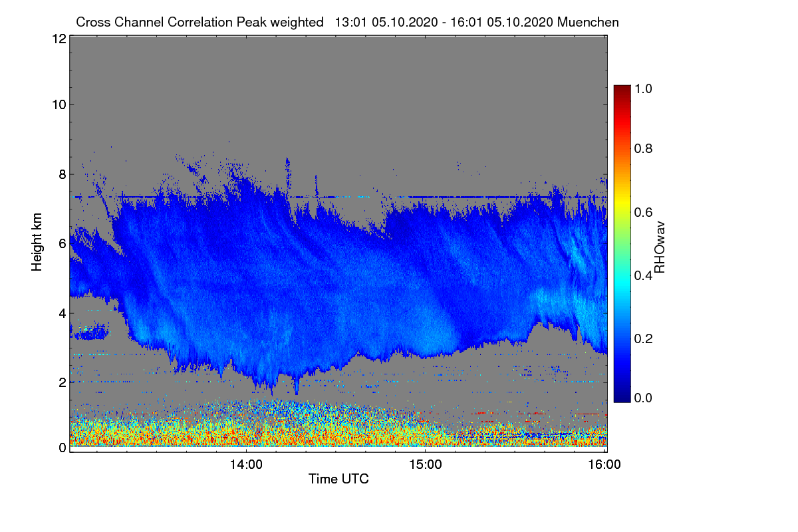Click the colorbar value '0.0'
Screen dimensions: 798x532
(644, 398)
